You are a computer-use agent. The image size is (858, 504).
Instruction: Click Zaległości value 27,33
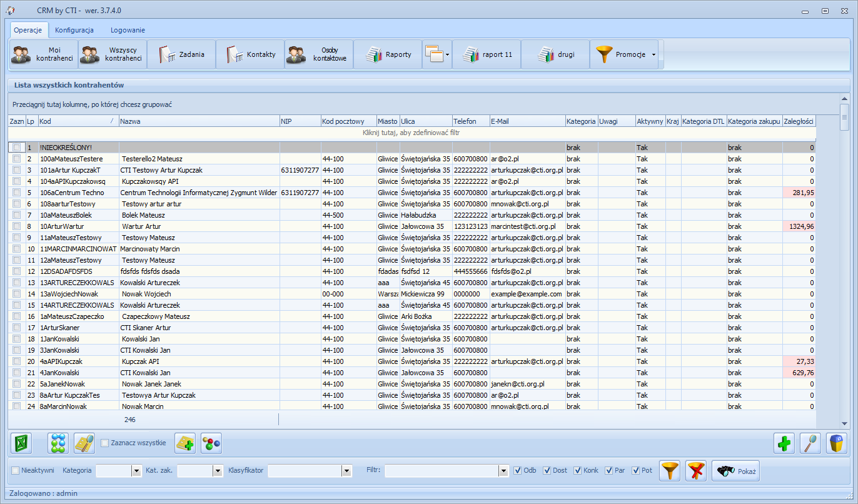(799, 361)
